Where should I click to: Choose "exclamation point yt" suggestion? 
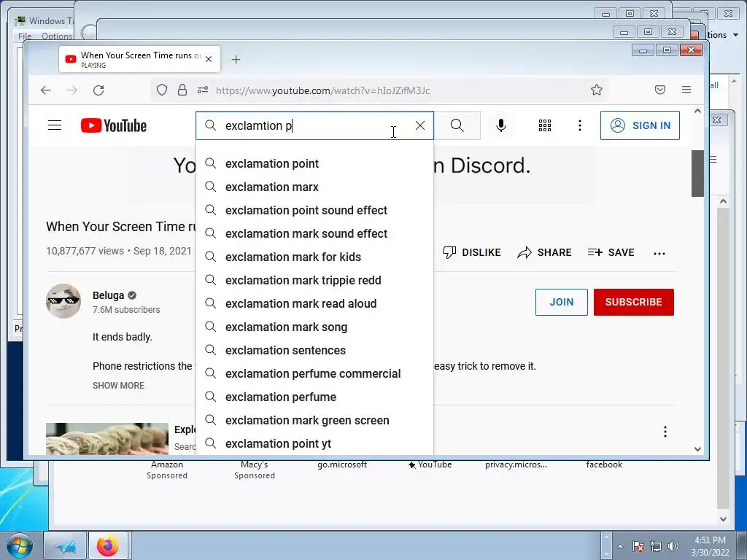coord(314,443)
